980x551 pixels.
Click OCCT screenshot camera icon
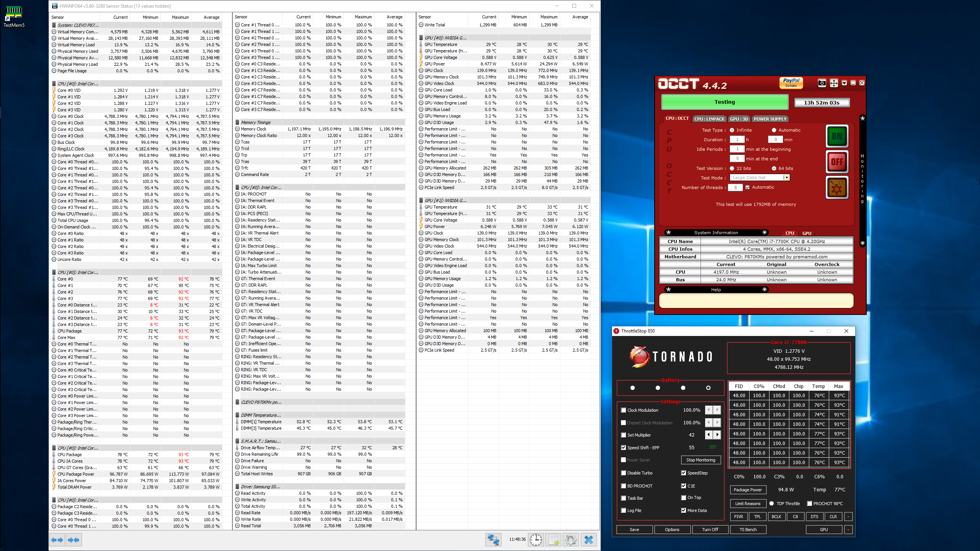(822, 83)
